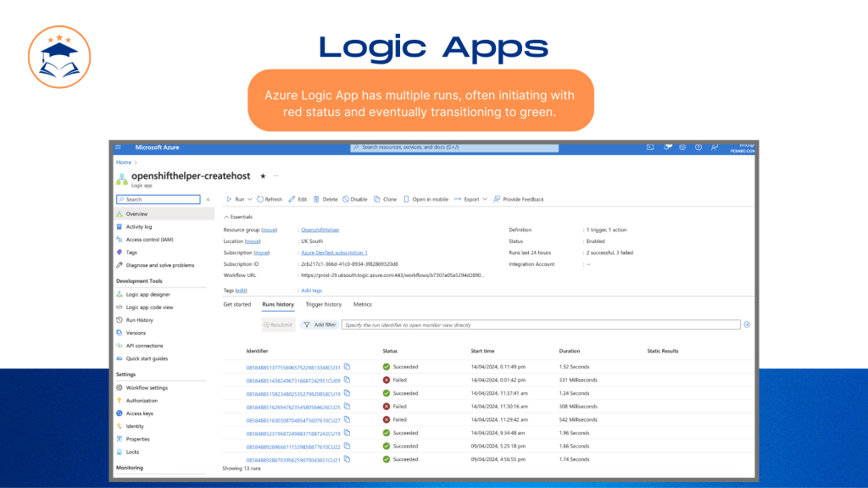
Task: Open Cloud Shell from the top bar
Action: (x=650, y=147)
